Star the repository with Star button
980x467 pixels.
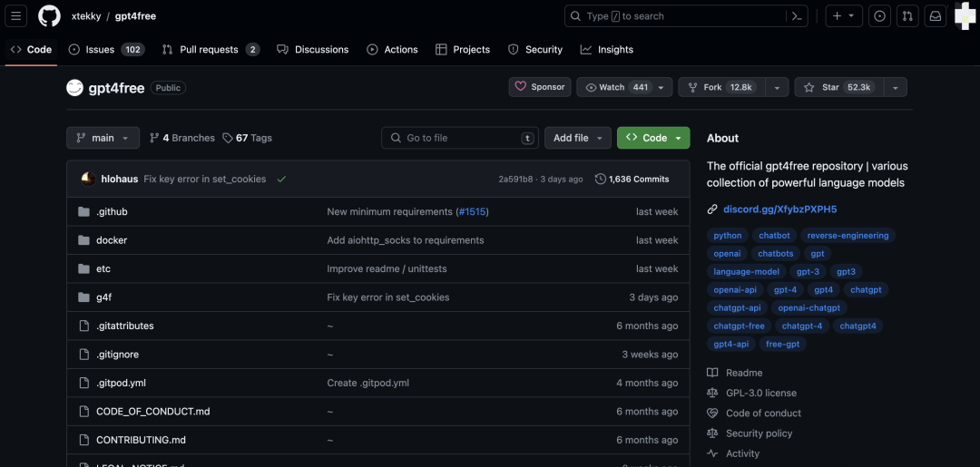pos(838,87)
